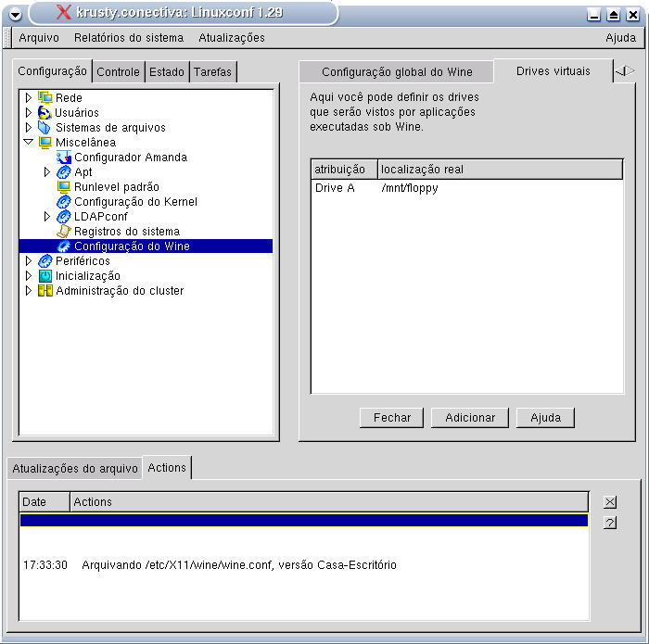The height and width of the screenshot is (644, 649).
Task: Click the question mark icon beside Actions list
Action: tap(610, 523)
